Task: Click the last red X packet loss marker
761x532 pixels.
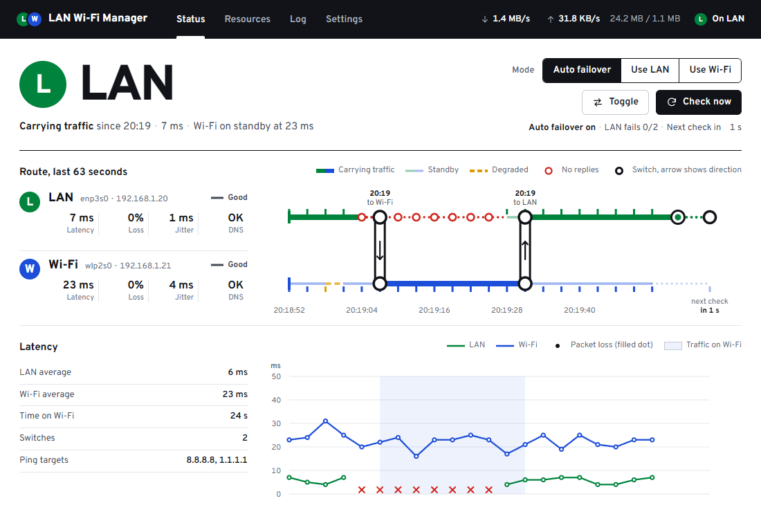Action: point(488,490)
